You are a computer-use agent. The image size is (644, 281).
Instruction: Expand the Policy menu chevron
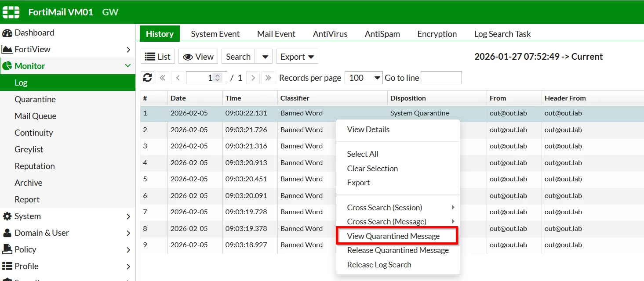(x=128, y=250)
